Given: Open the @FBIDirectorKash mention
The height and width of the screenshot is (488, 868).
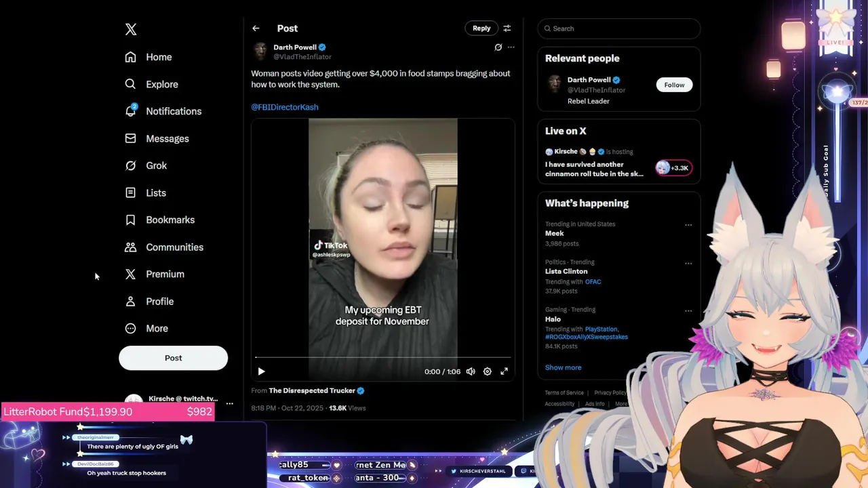Looking at the screenshot, I should pos(285,107).
